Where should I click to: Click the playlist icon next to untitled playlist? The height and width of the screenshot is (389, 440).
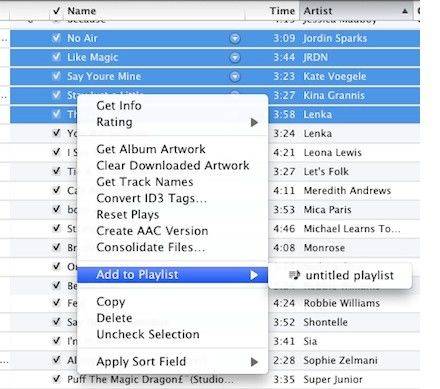(x=294, y=275)
